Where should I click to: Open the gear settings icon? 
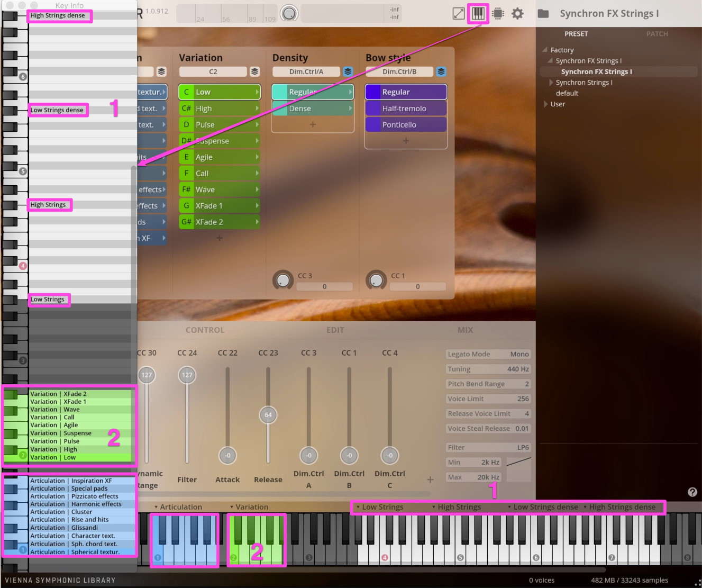517,14
